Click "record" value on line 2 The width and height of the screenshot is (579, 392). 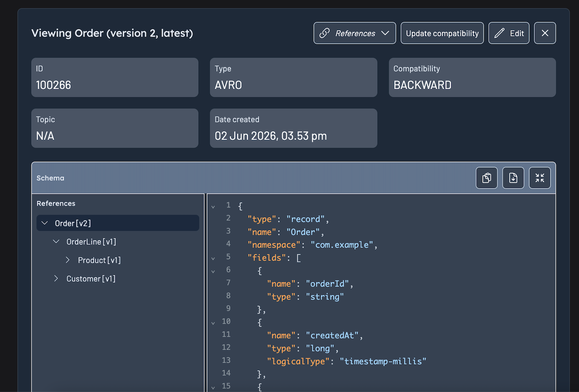[305, 219]
